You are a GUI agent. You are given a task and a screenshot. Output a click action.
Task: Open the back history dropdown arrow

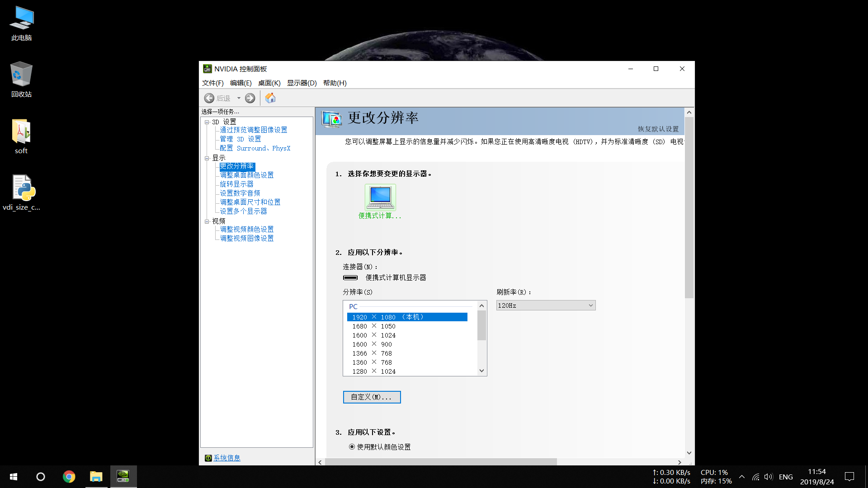[239, 98]
